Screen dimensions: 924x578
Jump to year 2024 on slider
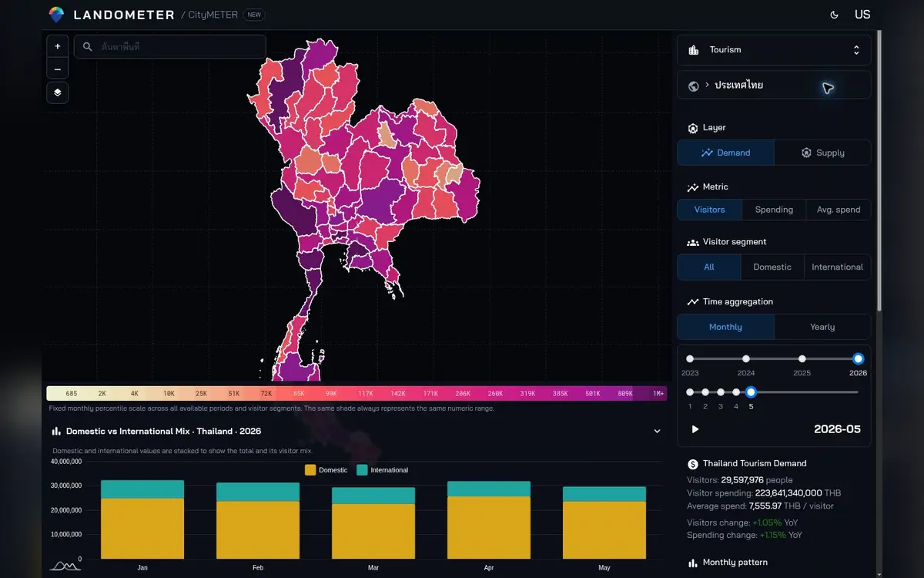[746, 359]
